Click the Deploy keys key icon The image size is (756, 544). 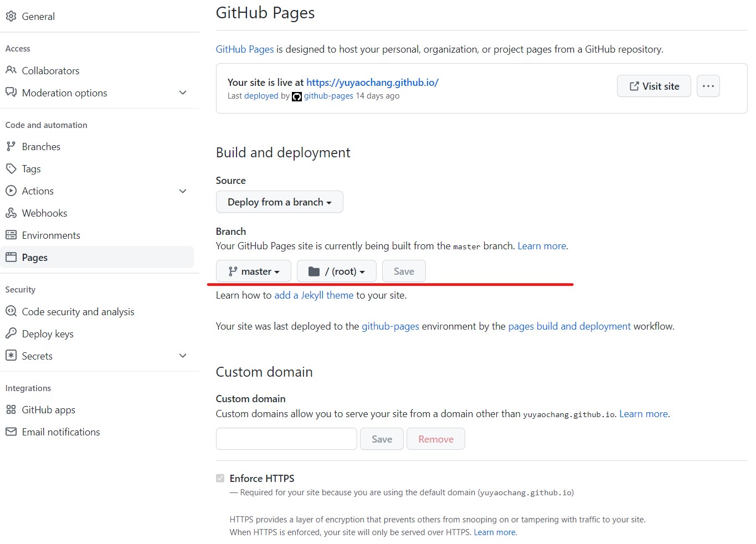[x=11, y=333]
